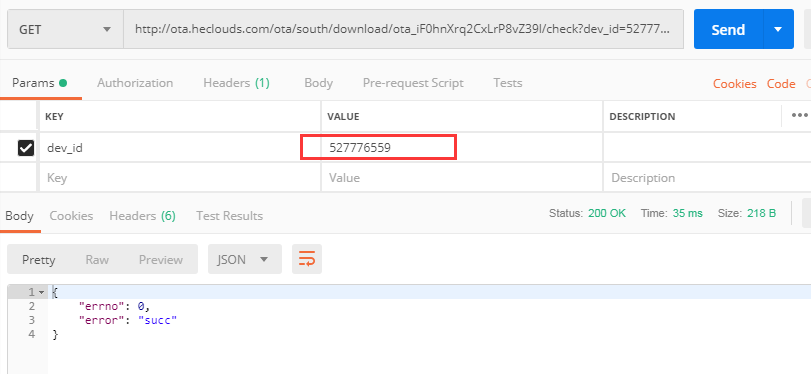Select the request Body tab
This screenshot has width=811, height=374.
(x=319, y=83)
